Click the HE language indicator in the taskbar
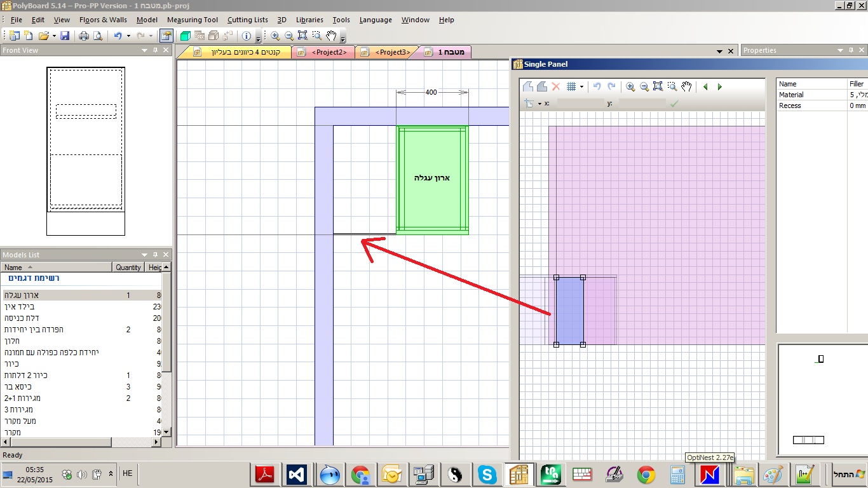The width and height of the screenshot is (868, 488). [127, 473]
